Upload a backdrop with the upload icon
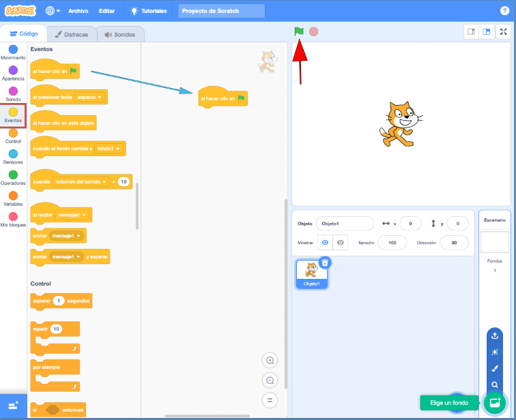The width and height of the screenshot is (516, 420). click(495, 336)
